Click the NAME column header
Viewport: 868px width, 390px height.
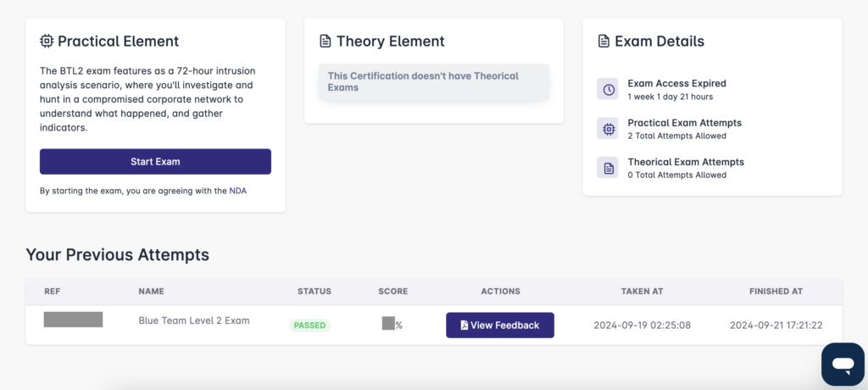[151, 292]
